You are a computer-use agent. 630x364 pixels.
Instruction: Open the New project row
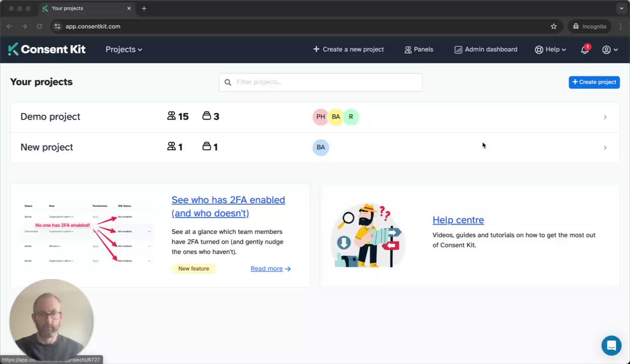click(314, 147)
